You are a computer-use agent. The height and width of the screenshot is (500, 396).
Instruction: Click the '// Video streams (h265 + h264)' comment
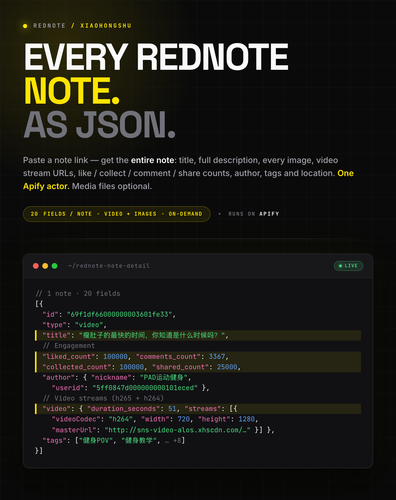tap(103, 398)
